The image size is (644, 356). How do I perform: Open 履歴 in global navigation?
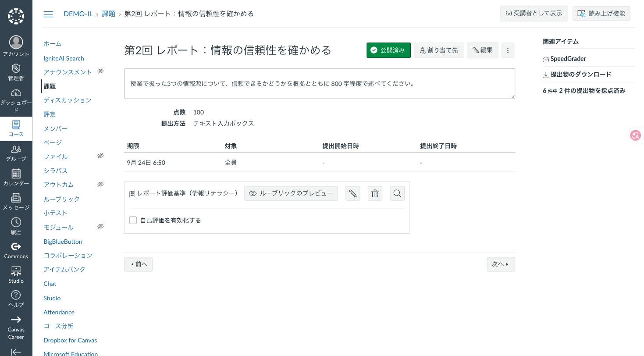tap(16, 226)
